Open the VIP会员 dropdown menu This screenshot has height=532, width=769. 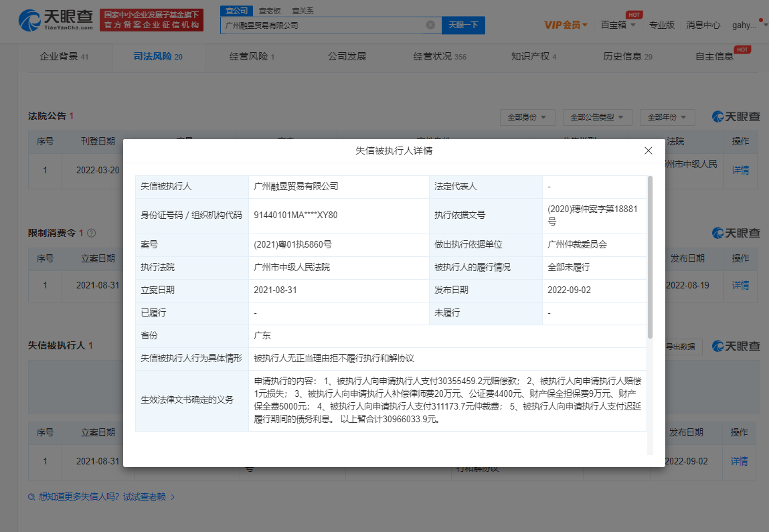click(x=566, y=25)
